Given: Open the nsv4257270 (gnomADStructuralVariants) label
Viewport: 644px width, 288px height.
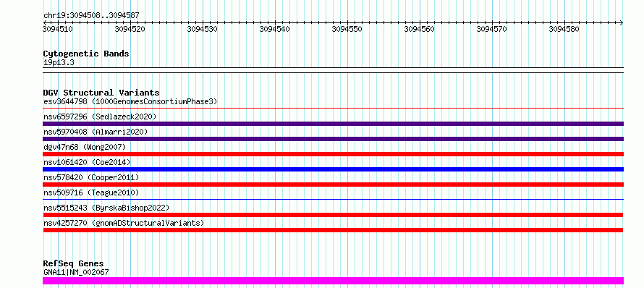Looking at the screenshot, I should [x=124, y=223].
